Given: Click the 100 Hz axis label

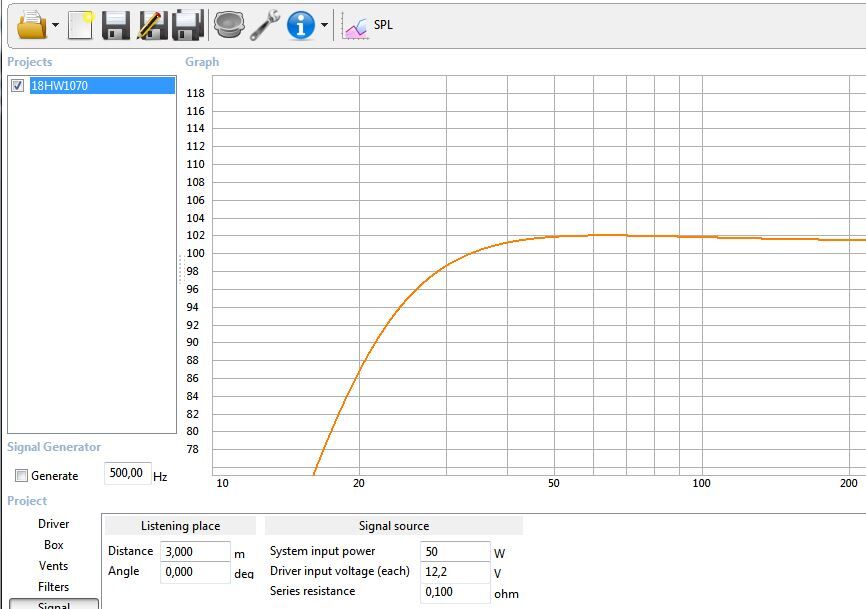Looking at the screenshot, I should click(701, 483).
